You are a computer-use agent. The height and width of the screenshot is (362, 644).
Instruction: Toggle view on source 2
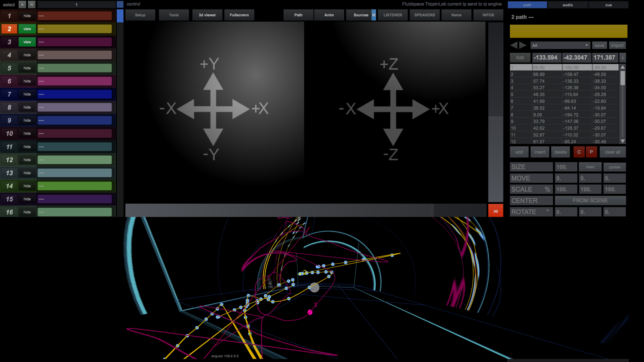pyautogui.click(x=27, y=29)
